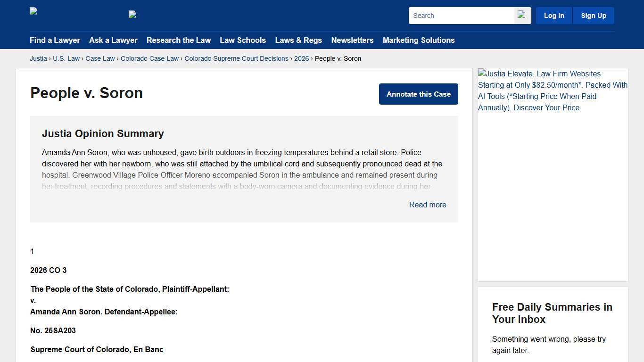This screenshot has height=362, width=644.
Task: Click the secondary header image icon
Action: (132, 14)
